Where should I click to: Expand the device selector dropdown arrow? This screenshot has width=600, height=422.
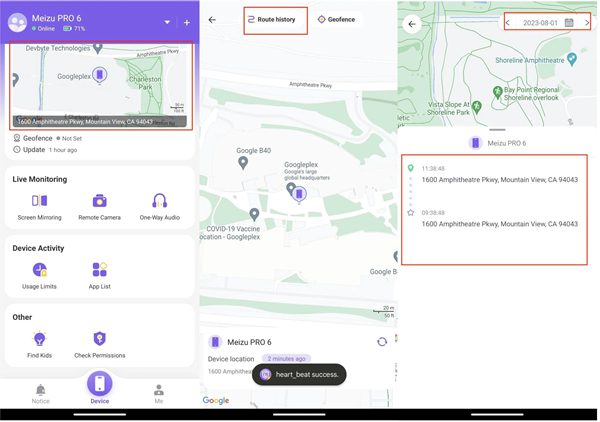point(167,22)
